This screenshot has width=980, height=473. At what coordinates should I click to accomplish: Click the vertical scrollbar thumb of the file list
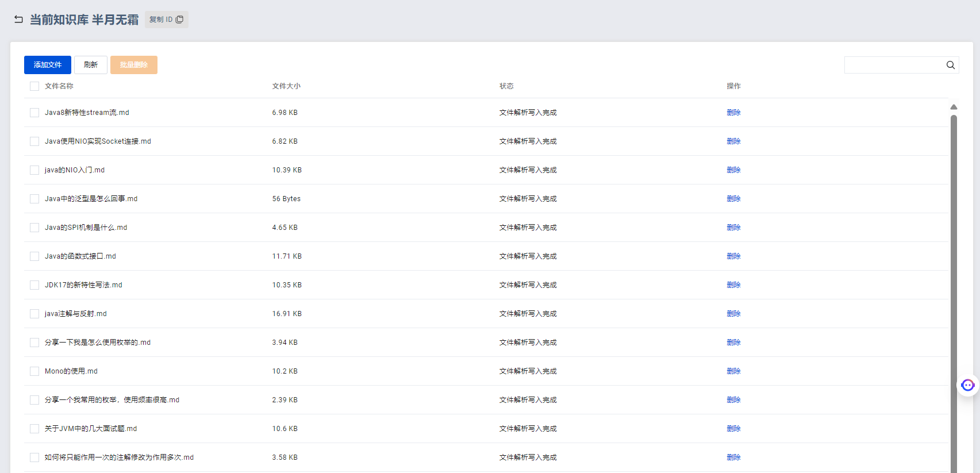(x=954, y=293)
